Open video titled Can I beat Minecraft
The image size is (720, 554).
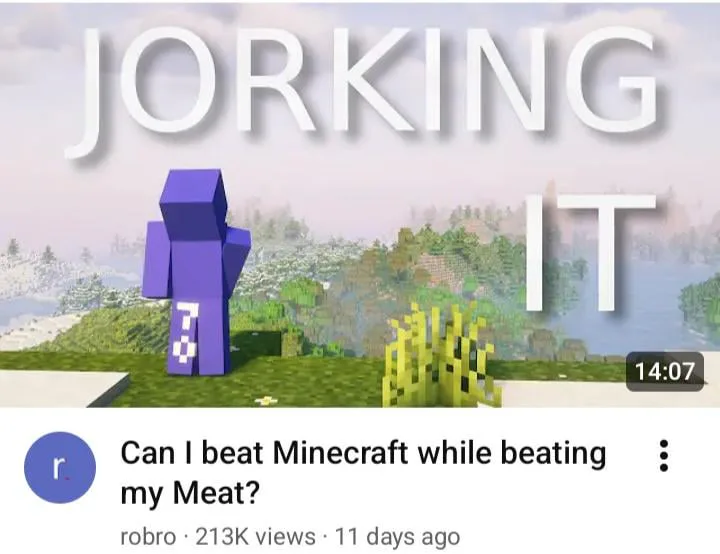pyautogui.click(x=363, y=473)
